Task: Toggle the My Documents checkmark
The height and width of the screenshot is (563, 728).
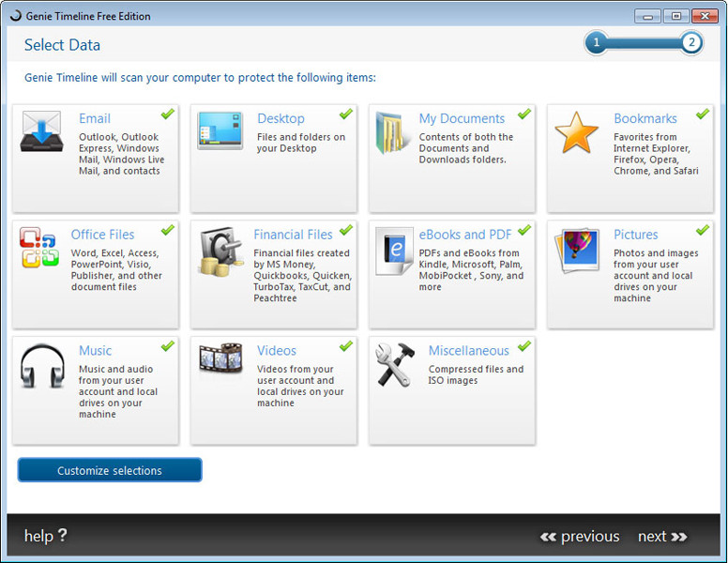Action: (524, 114)
